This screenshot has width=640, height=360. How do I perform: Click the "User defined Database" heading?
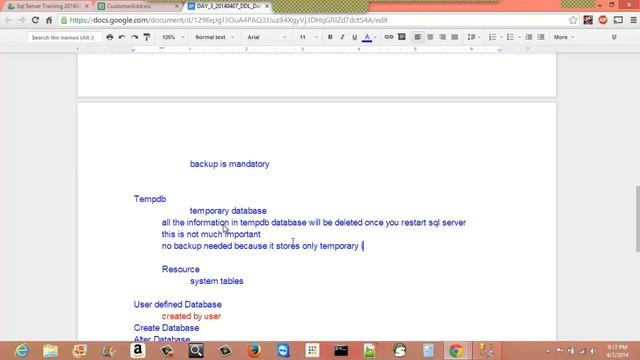point(178,304)
